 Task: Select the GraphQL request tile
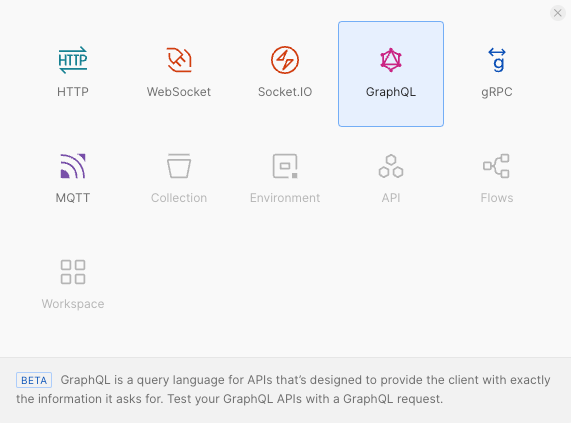click(x=391, y=74)
